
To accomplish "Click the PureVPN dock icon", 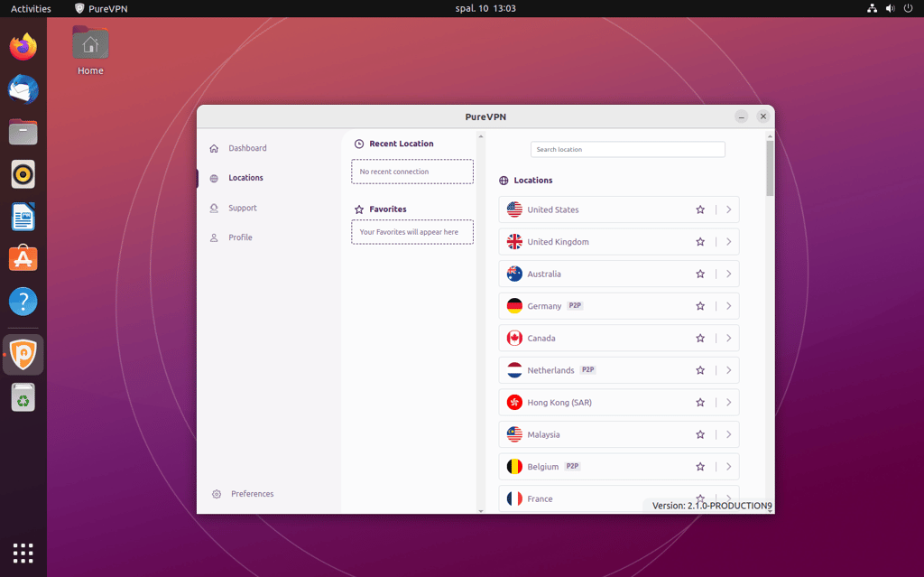I will point(23,355).
